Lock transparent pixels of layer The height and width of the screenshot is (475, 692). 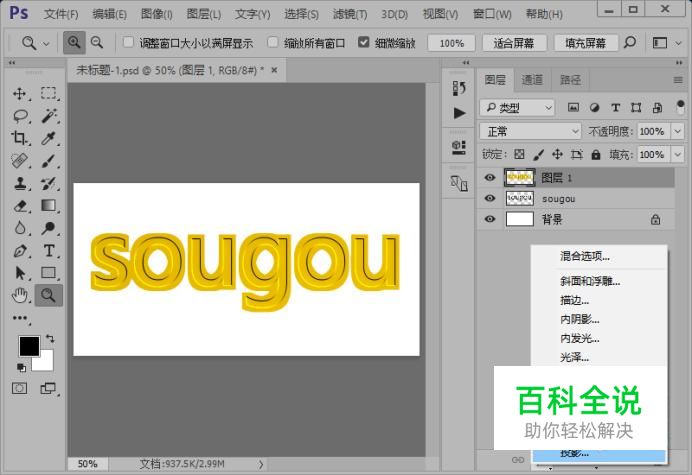coord(519,154)
